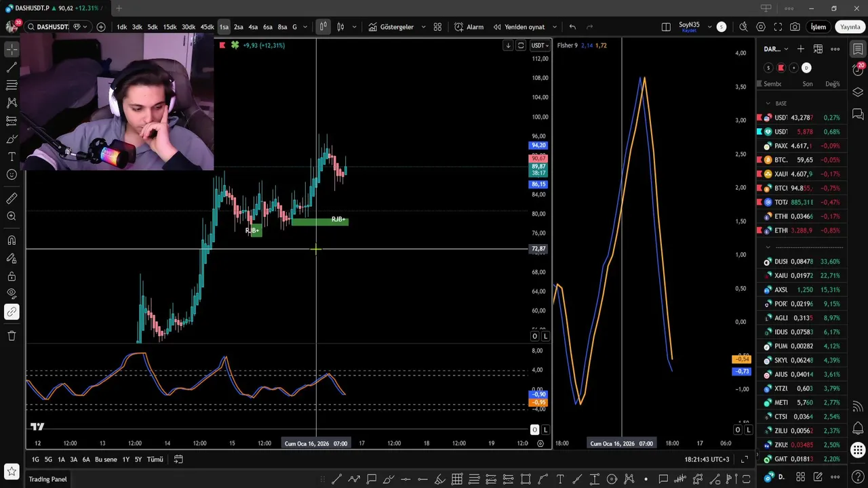Select the 1G date range
Image resolution: width=868 pixels, height=488 pixels.
[35, 460]
